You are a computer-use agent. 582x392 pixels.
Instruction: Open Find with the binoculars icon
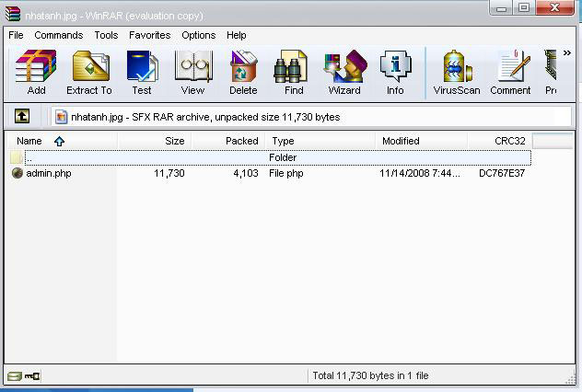coord(291,66)
